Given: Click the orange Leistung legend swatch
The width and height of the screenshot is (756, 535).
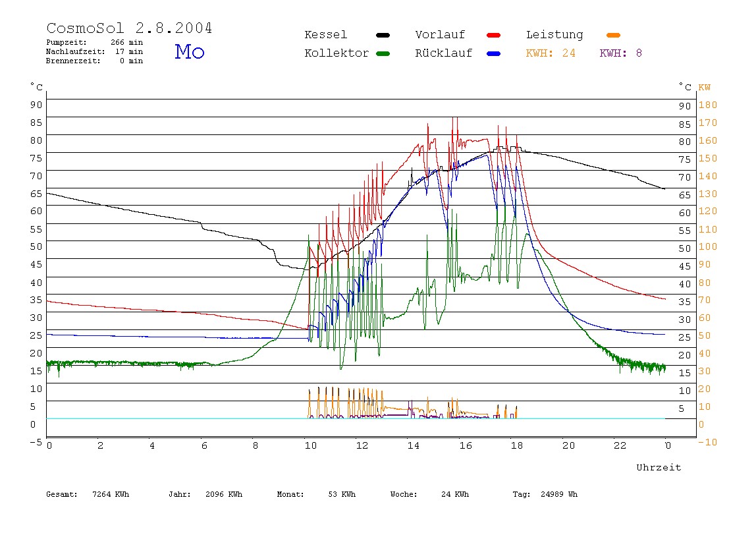Looking at the screenshot, I should 613,35.
